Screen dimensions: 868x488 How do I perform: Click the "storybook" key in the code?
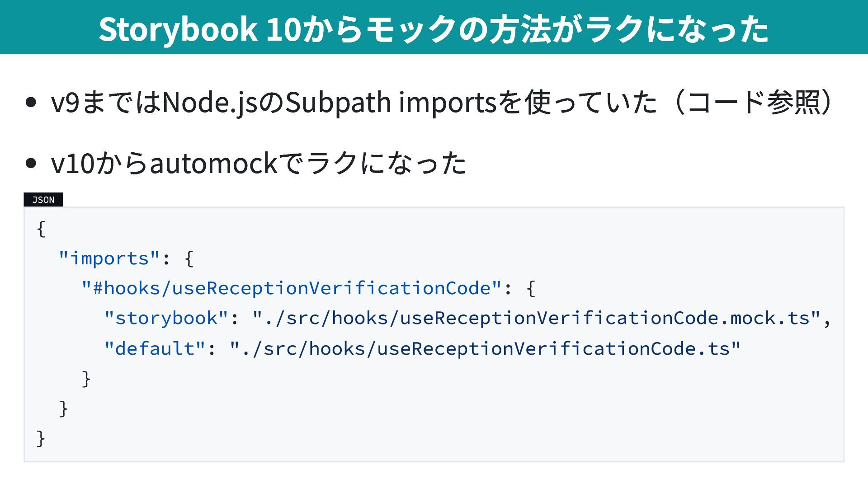tap(166, 318)
